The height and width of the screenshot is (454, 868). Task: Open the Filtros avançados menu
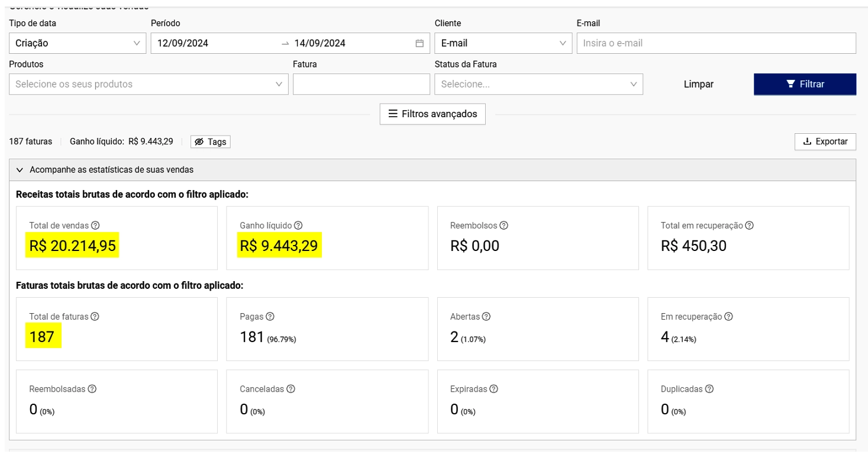point(433,114)
